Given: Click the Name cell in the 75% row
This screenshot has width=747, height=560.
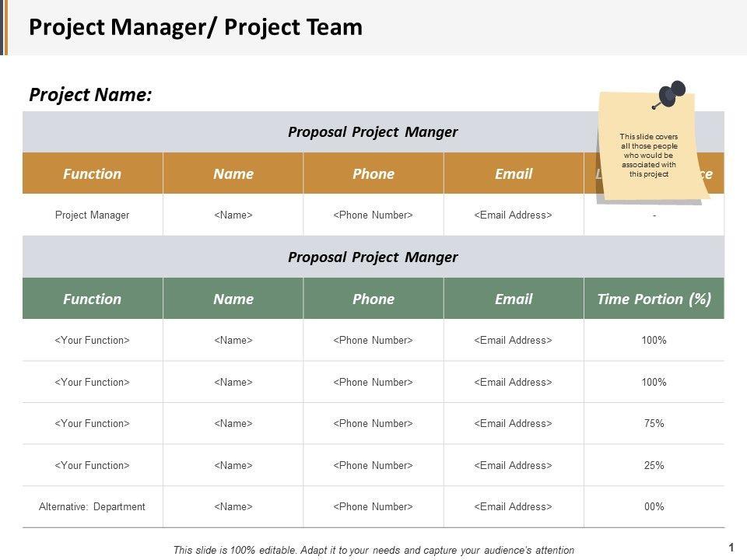Looking at the screenshot, I should (x=233, y=423).
